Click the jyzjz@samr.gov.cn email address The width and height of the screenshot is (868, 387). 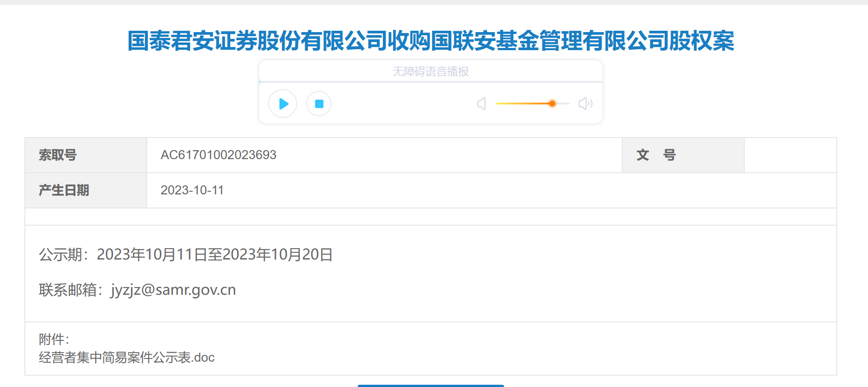pyautogui.click(x=173, y=290)
